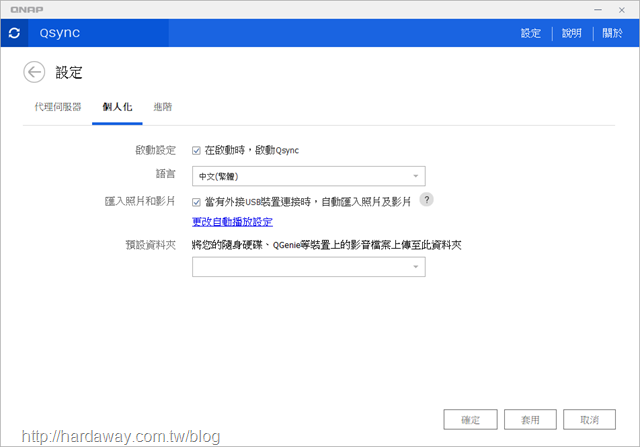Switch to the 進階 tab
640x447 pixels.
pyautogui.click(x=163, y=107)
